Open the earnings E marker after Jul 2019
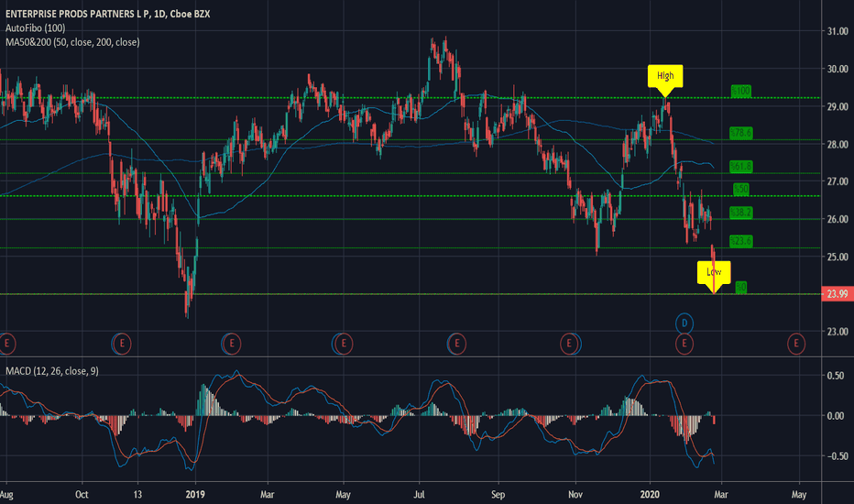This screenshot has width=854, height=504. 456,344
